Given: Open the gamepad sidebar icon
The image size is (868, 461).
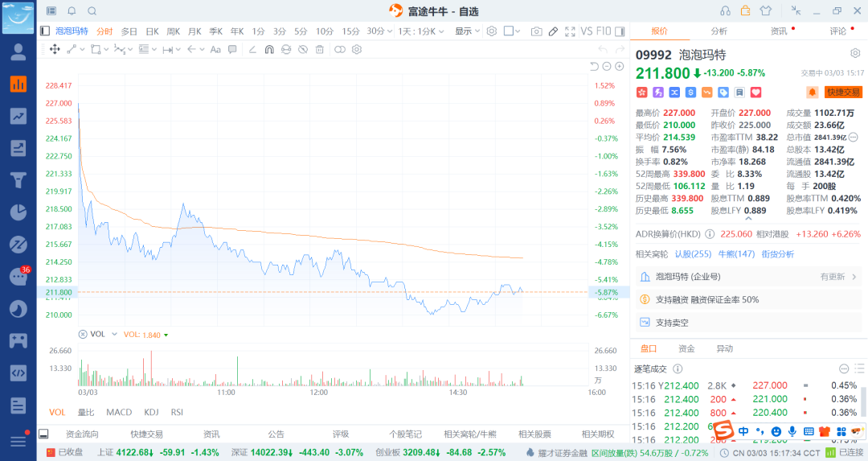Looking at the screenshot, I should pos(18,341).
